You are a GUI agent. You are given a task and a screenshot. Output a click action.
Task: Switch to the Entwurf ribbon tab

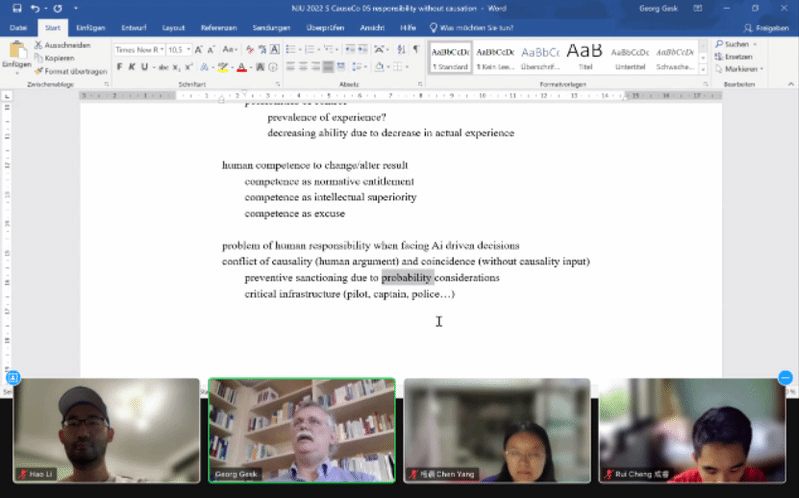pos(134,28)
